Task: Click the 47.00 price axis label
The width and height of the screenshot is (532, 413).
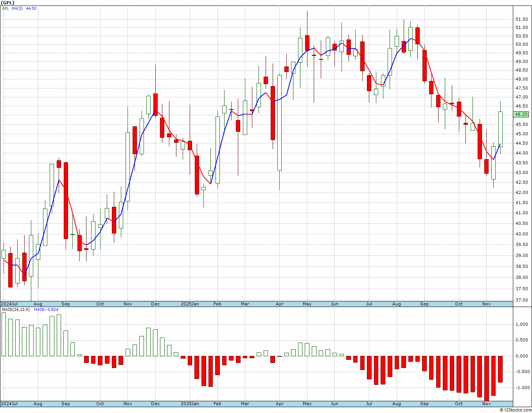Action: 521,97
